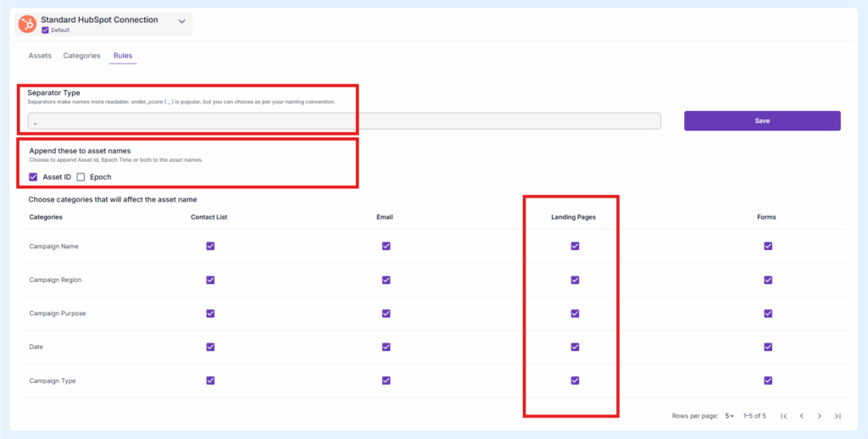Uncheck Campaign Region for Email
Viewport: 868px width, 439px height.
tap(386, 280)
